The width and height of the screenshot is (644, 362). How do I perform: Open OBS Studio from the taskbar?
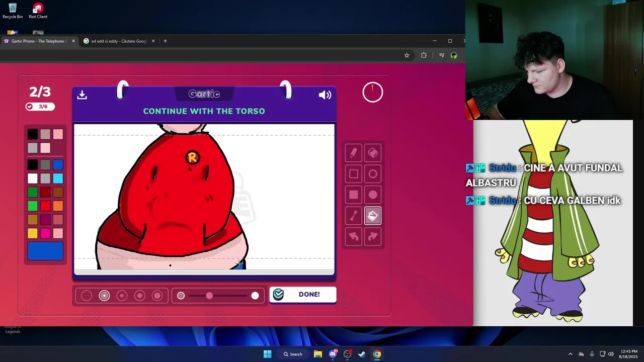coord(347,354)
